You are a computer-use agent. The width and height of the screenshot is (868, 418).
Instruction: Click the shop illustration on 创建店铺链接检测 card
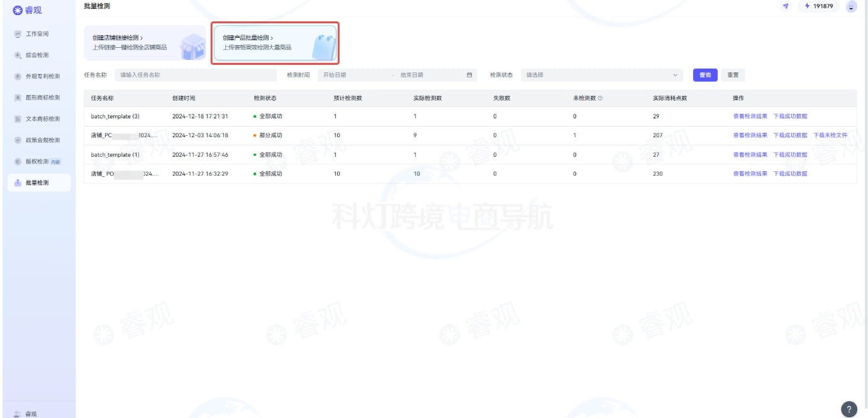pyautogui.click(x=191, y=45)
